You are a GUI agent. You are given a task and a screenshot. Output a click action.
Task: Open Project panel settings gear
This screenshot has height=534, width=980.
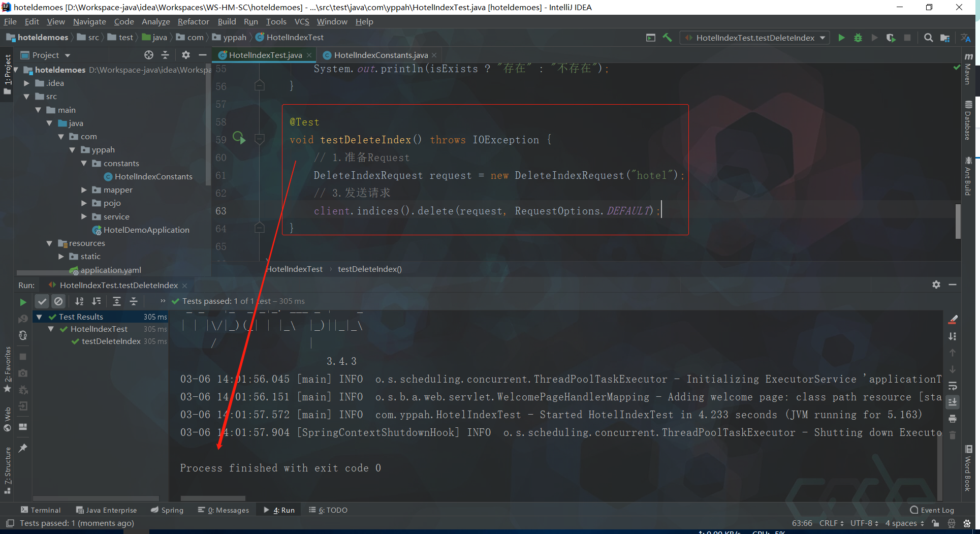186,55
